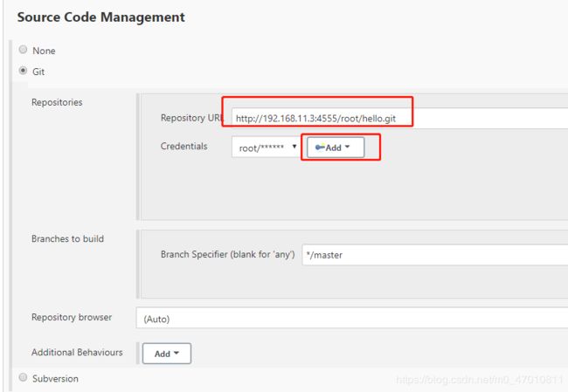The image size is (568, 392).
Task: Click the Subversion option label text
Action: (x=55, y=379)
